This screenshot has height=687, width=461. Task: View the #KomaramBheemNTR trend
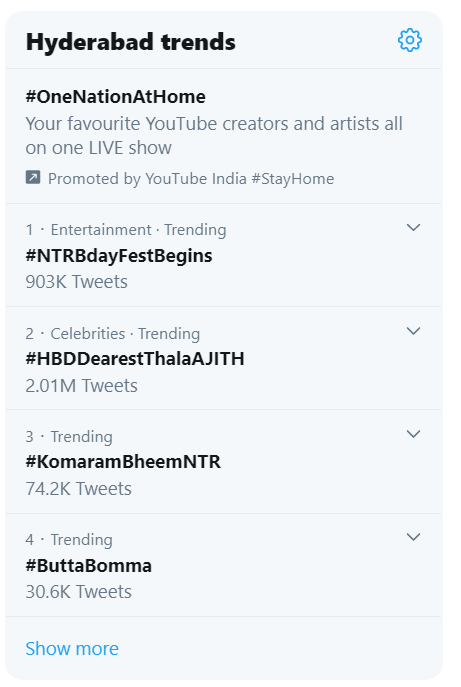pyautogui.click(x=123, y=462)
